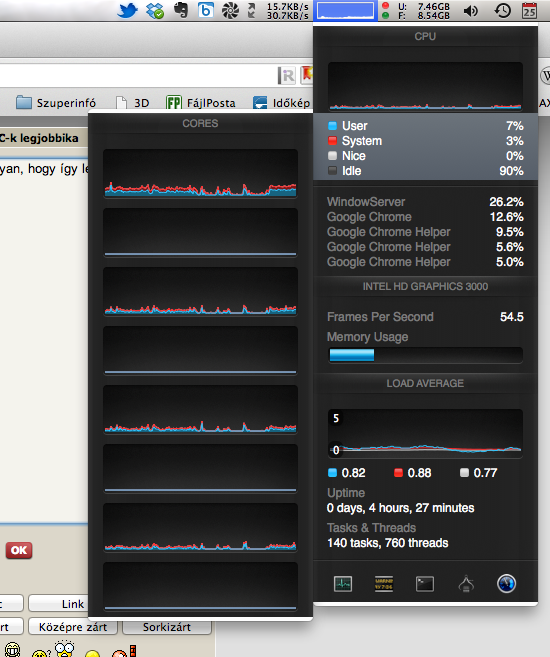The width and height of the screenshot is (550, 657).
Task: Click the gray R extension icon
Action: pyautogui.click(x=287, y=75)
